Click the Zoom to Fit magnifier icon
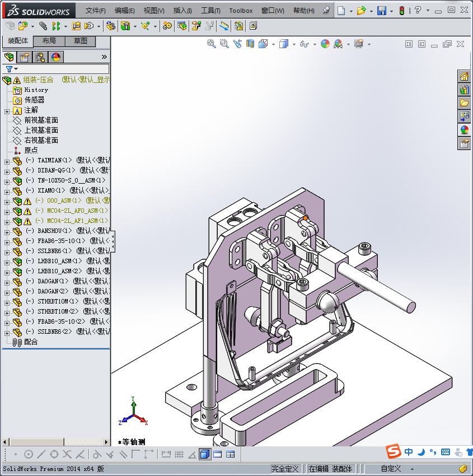 [212, 44]
